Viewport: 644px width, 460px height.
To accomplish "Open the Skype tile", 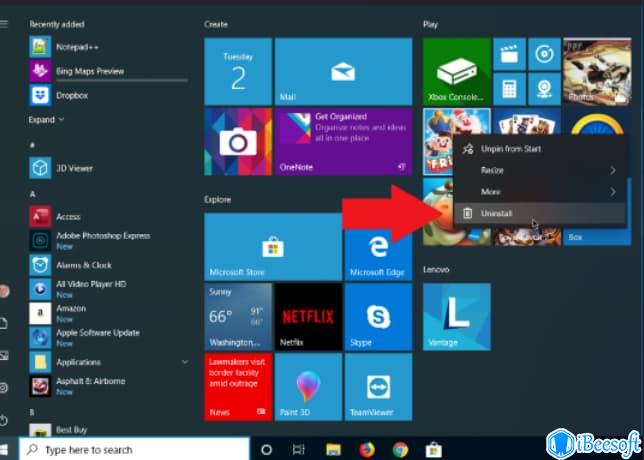I will coord(378,317).
